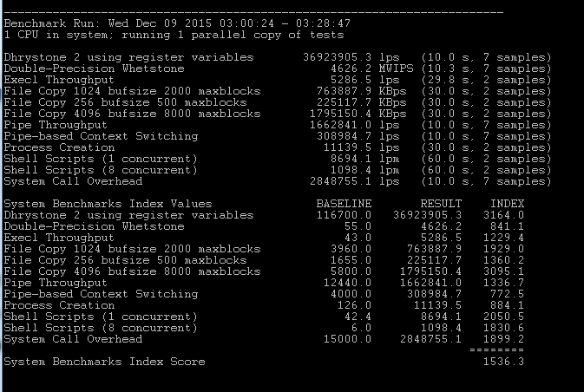This screenshot has height=392, width=584.
Task: Click the 'RESULT' column header
Action: point(442,204)
